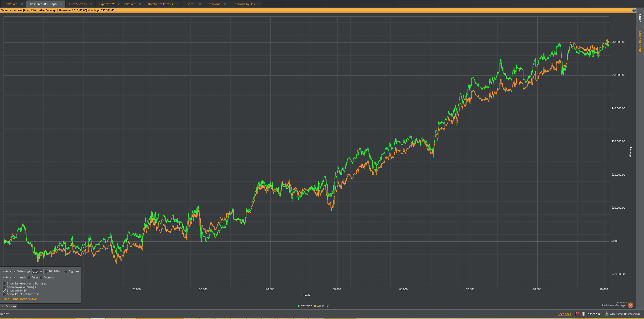Click the $0.00 Y-axis label
This screenshot has height=319, width=644.
[615, 241]
